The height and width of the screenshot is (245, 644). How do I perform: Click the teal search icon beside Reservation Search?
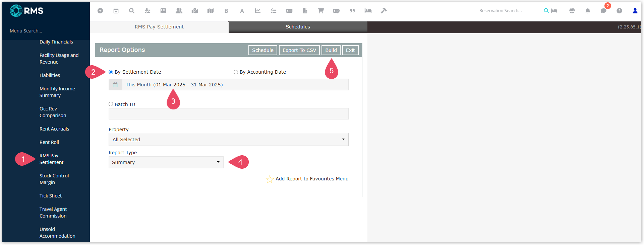(x=546, y=11)
